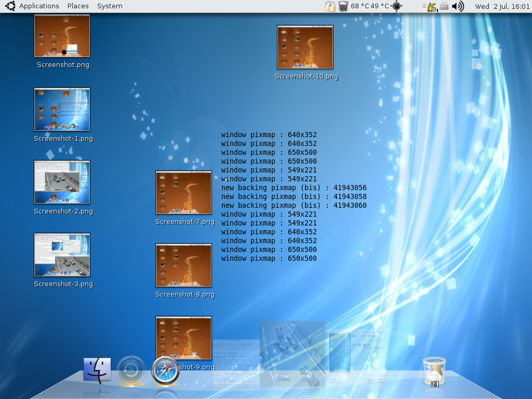Click the racing game window preview in dock
Viewport: 532px width, 399px height.
(x=292, y=354)
